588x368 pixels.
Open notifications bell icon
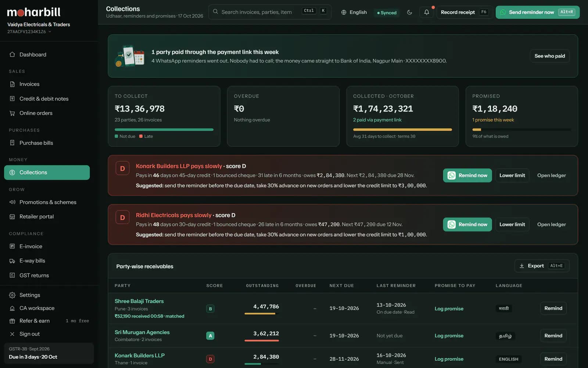[426, 12]
